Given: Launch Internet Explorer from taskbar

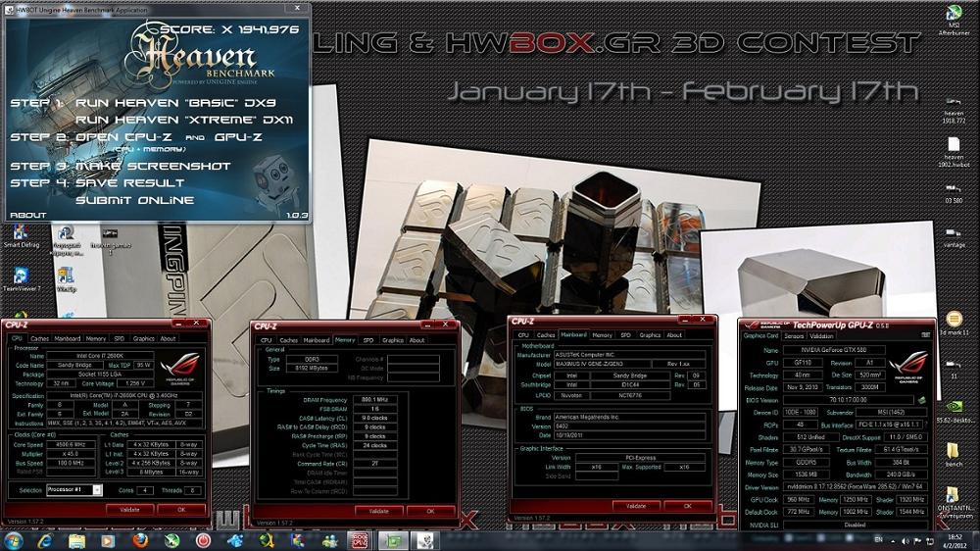Looking at the screenshot, I should pos(44,540).
